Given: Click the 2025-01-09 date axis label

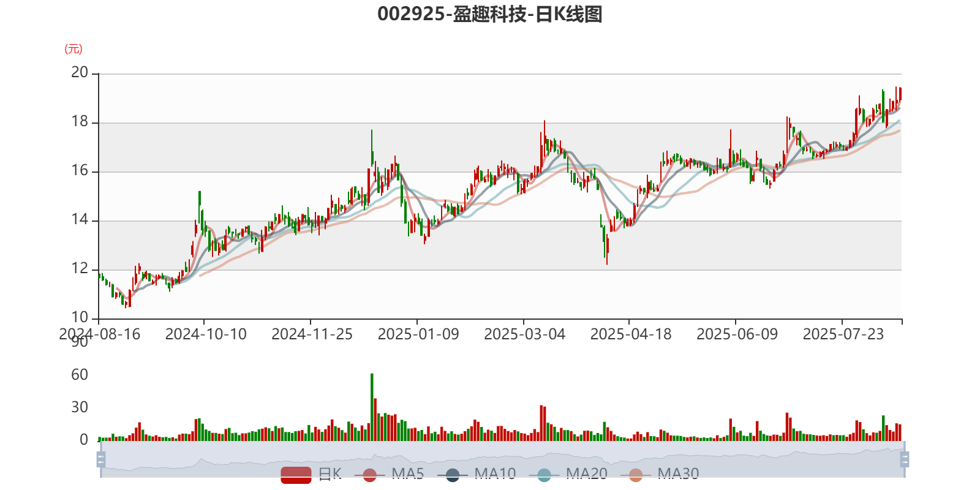Looking at the screenshot, I should coord(418,334).
